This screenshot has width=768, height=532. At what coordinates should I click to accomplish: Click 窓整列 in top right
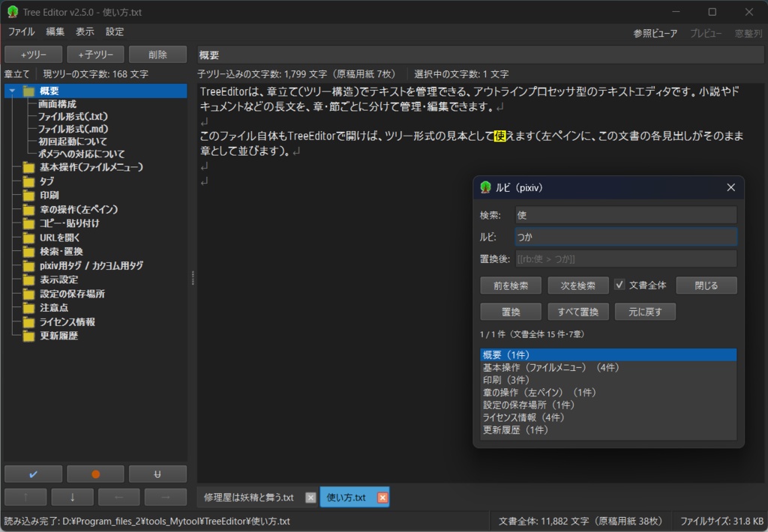tap(748, 33)
